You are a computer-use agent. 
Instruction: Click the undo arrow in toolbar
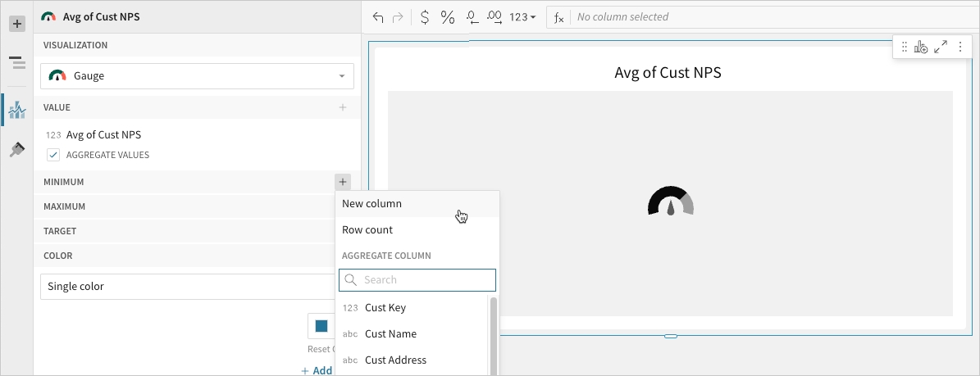click(x=378, y=17)
